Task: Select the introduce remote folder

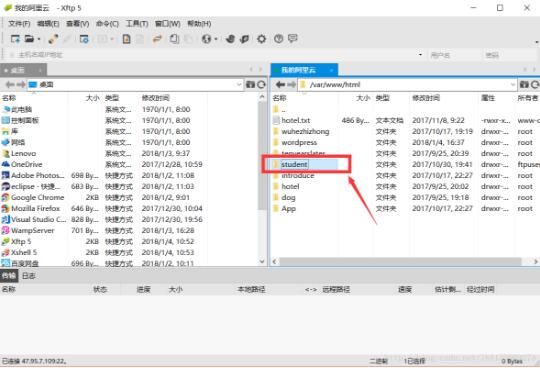Action: click(x=298, y=176)
